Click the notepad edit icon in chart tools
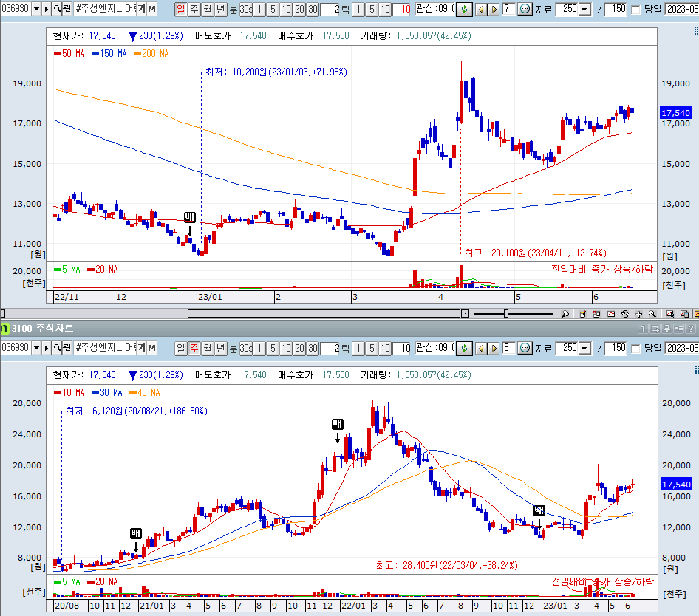 (582, 314)
